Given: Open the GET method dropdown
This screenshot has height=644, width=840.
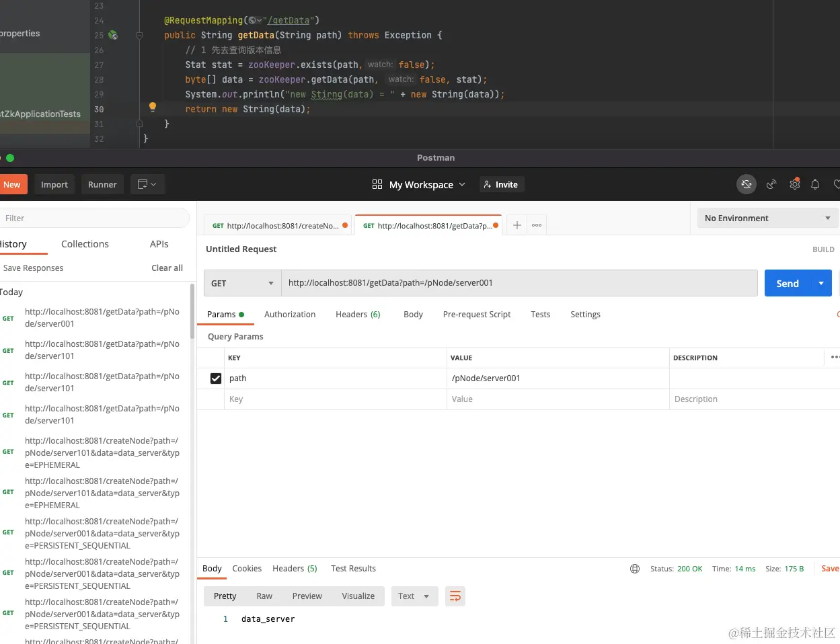Looking at the screenshot, I should 243,283.
